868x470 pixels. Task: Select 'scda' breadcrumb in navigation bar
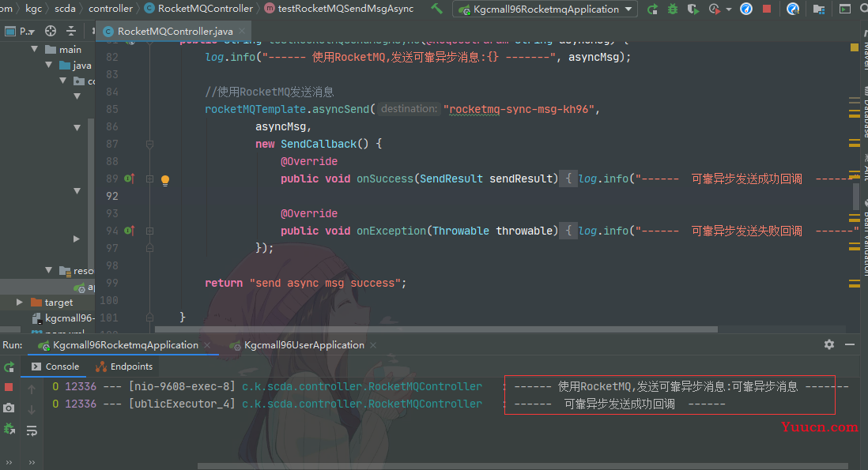[65, 8]
